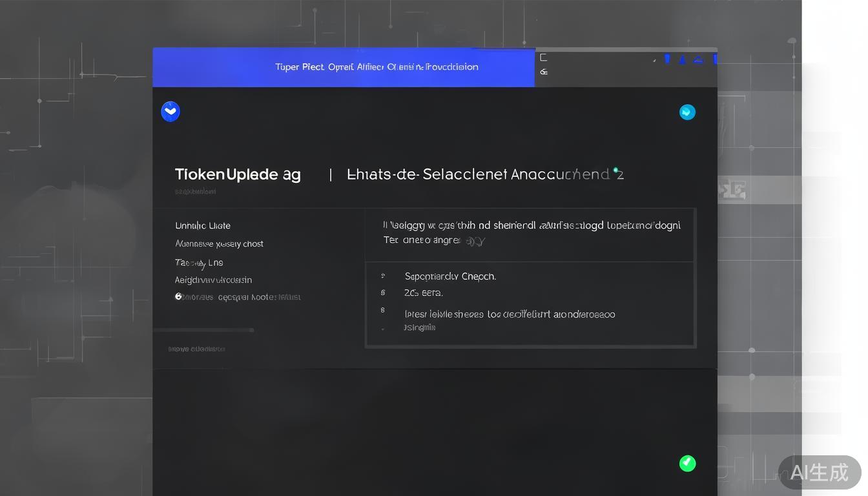Click 'Aeigdrvavudroœsin' sidebar link
This screenshot has width=868, height=496.
click(x=213, y=280)
